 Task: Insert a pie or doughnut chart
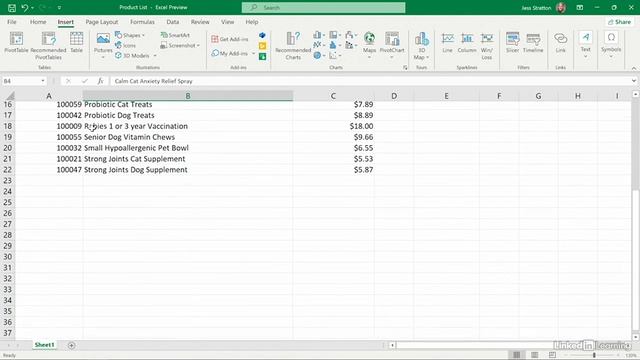[x=319, y=55]
